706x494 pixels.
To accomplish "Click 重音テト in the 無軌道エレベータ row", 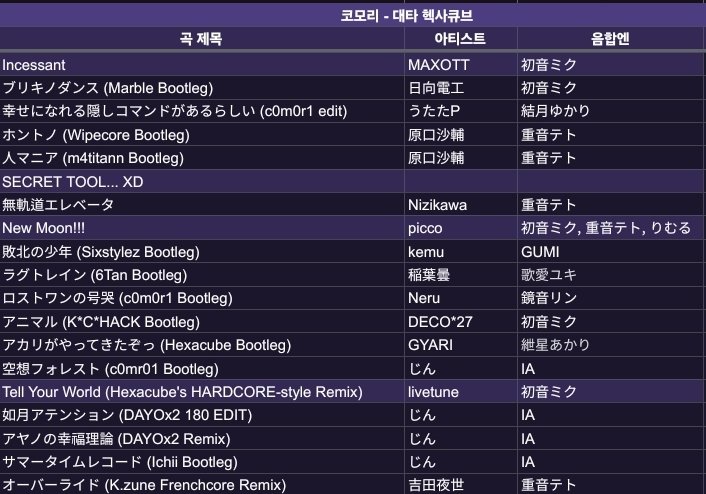I will (x=610, y=205).
